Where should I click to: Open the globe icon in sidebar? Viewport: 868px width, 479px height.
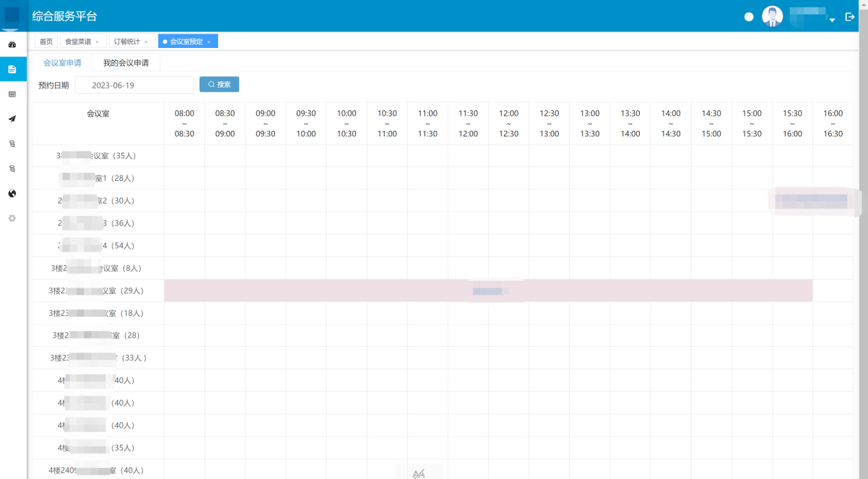click(x=12, y=194)
